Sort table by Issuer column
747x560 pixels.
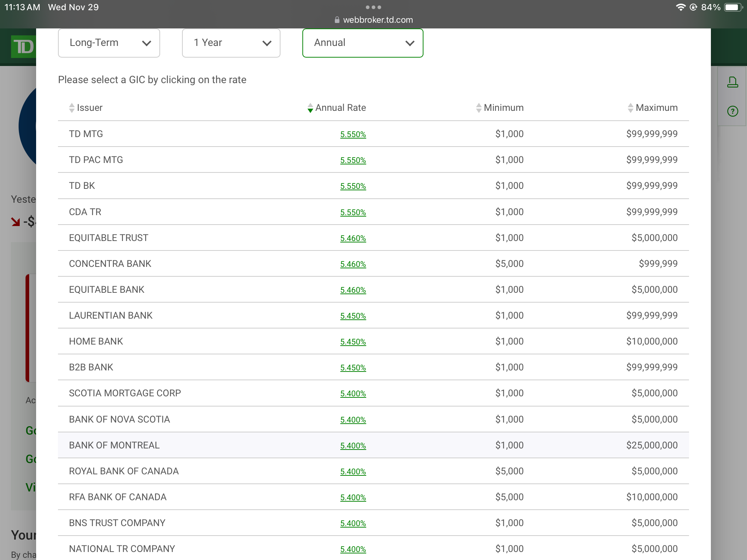[72, 108]
